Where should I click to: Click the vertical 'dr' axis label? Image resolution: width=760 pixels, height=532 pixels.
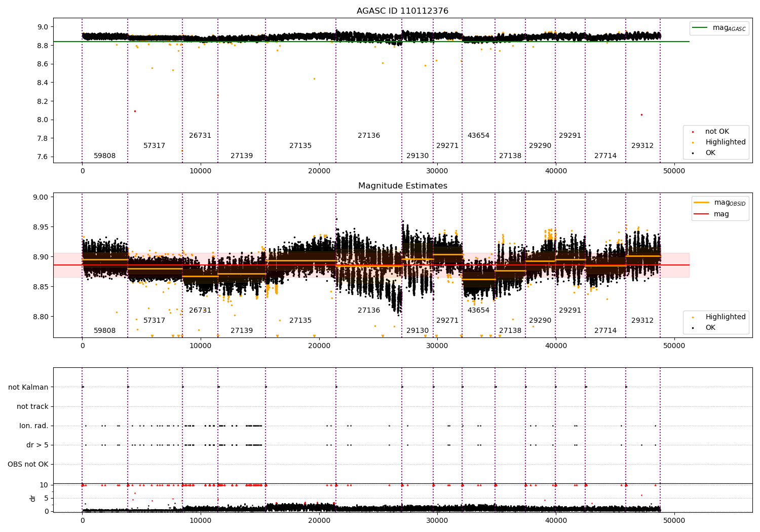coord(33,498)
